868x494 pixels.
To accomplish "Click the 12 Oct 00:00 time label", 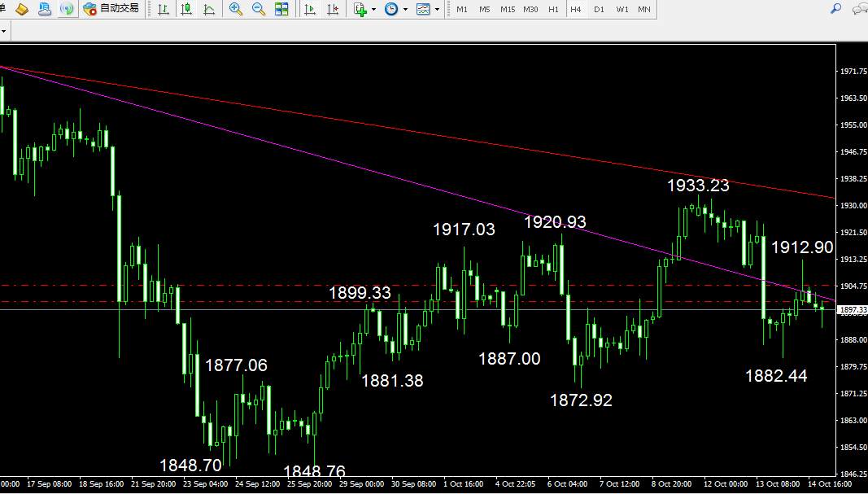I will click(x=726, y=484).
